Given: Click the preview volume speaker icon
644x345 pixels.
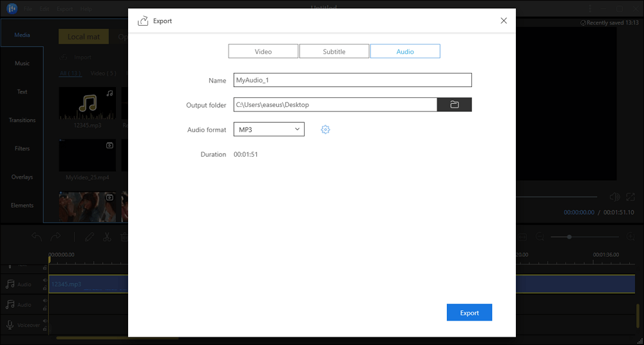Looking at the screenshot, I should [614, 197].
